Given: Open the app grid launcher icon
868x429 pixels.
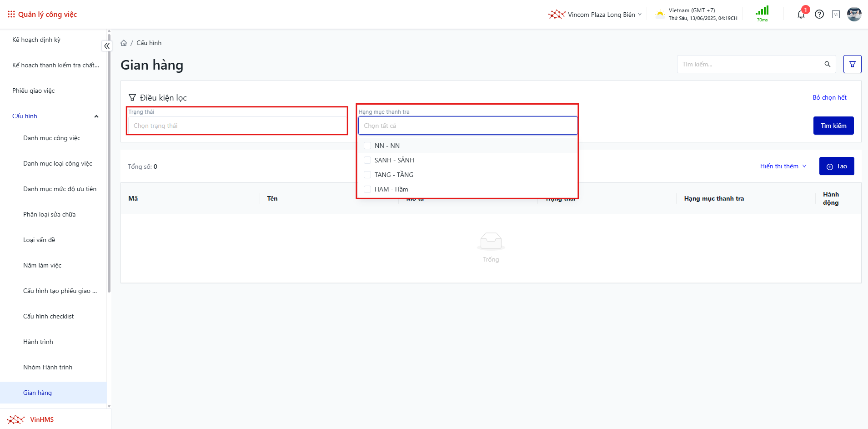Looking at the screenshot, I should coord(11,14).
